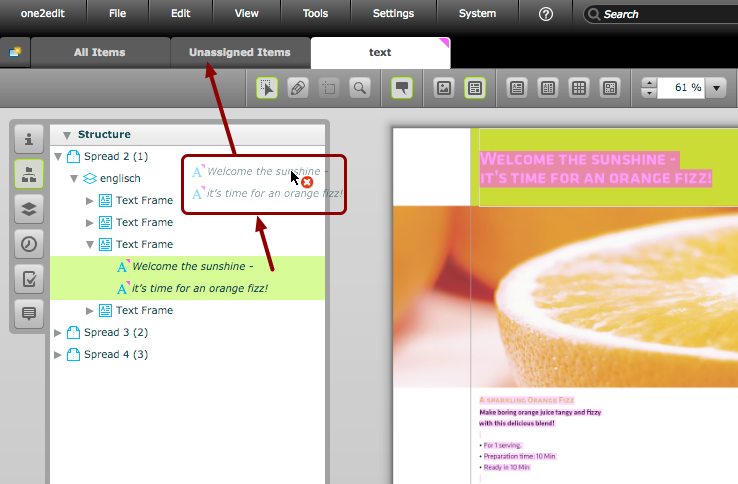Screen dimensions: 738x484
Task: Toggle text frames display button
Action: click(x=475, y=88)
